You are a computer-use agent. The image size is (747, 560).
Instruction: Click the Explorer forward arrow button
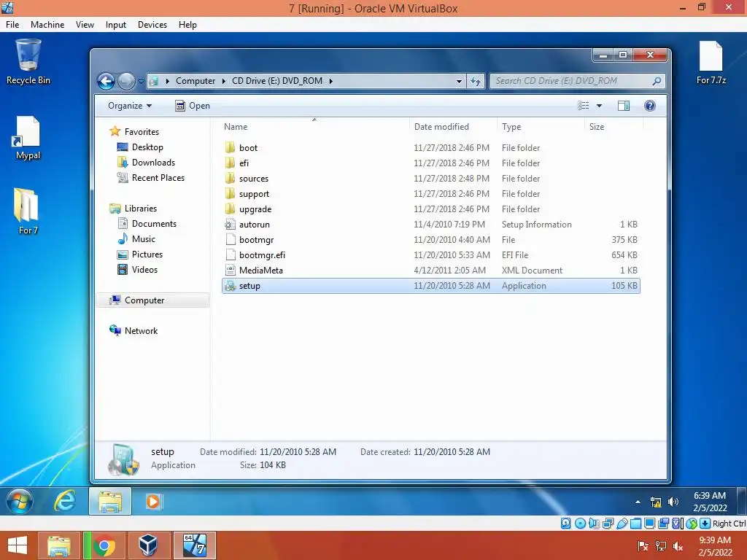(126, 82)
